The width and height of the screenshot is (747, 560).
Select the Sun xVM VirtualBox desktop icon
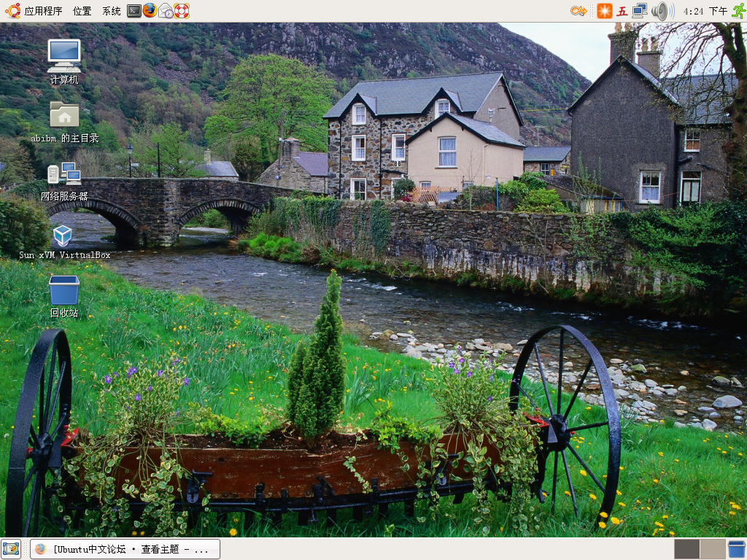64,242
